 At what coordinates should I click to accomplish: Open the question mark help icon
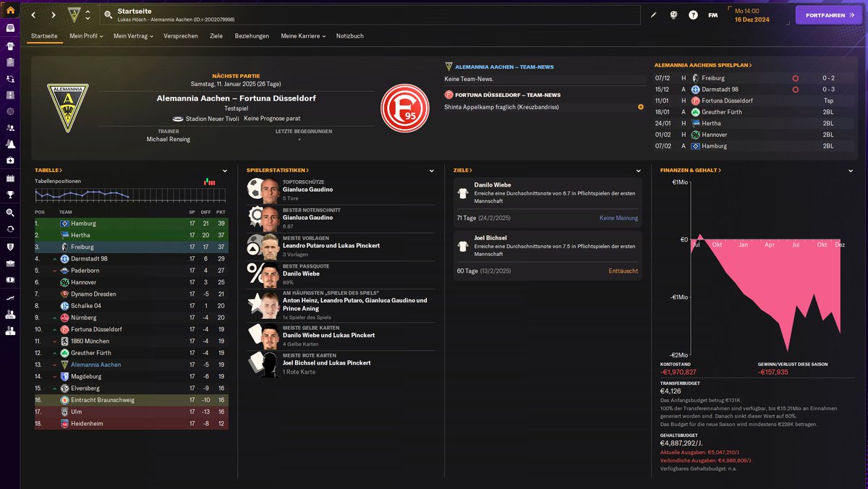[x=693, y=14]
